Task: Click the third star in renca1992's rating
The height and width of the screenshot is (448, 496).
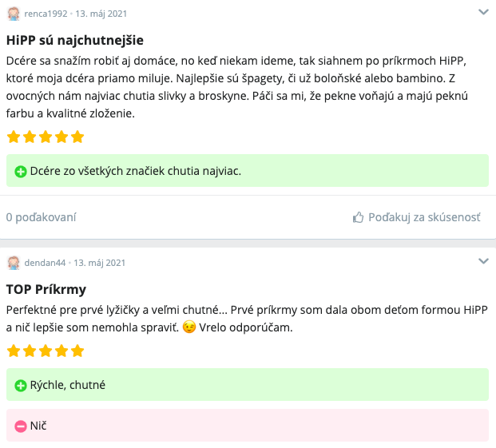Action: pyautogui.click(x=46, y=137)
